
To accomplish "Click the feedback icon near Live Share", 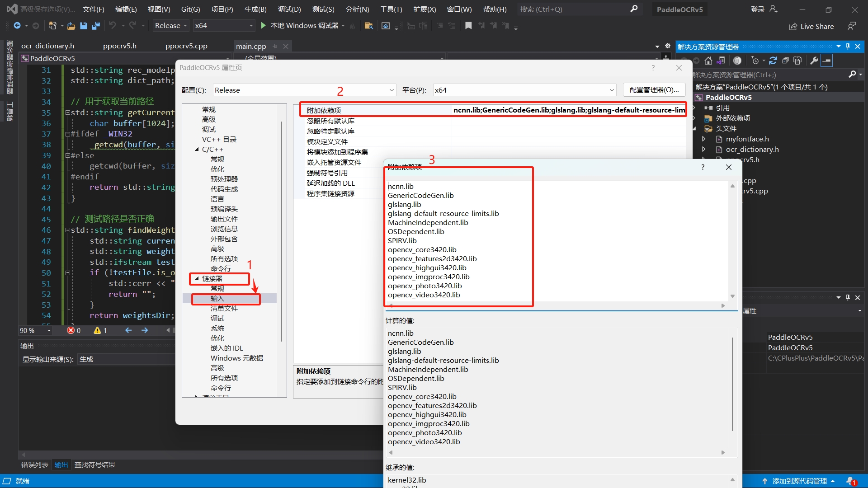I will coord(852,26).
